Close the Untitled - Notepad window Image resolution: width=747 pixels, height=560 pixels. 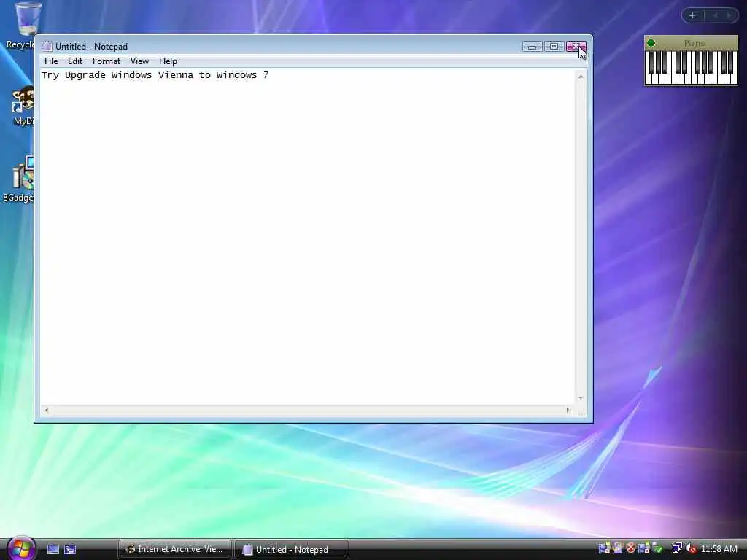click(576, 46)
